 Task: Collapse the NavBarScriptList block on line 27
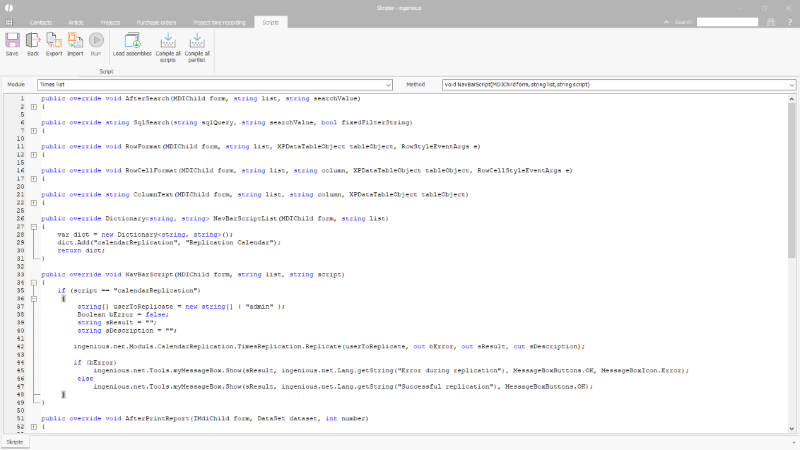(x=34, y=227)
